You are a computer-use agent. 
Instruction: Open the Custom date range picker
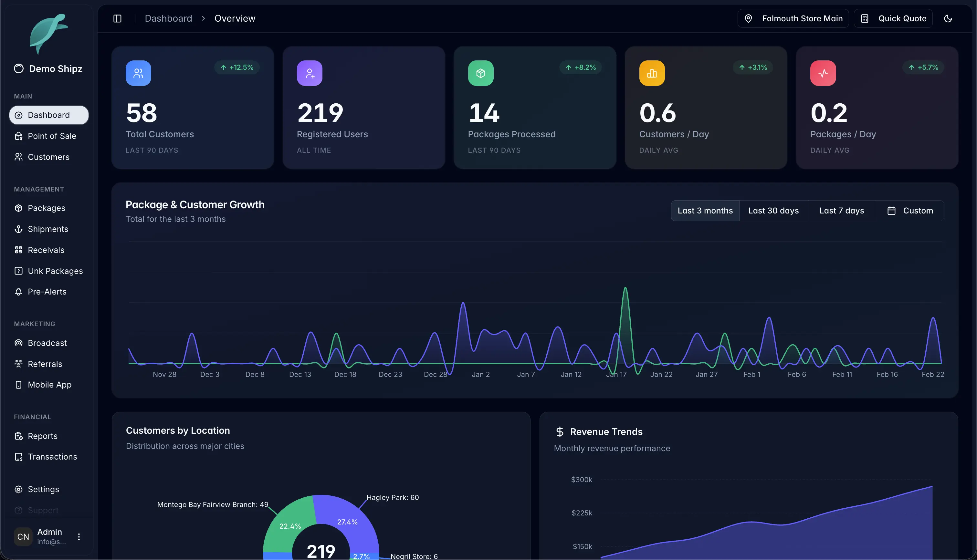[910, 210]
